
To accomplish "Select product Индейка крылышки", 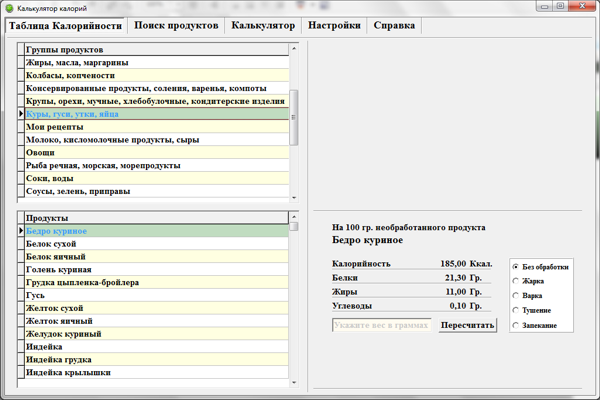I will (157, 372).
